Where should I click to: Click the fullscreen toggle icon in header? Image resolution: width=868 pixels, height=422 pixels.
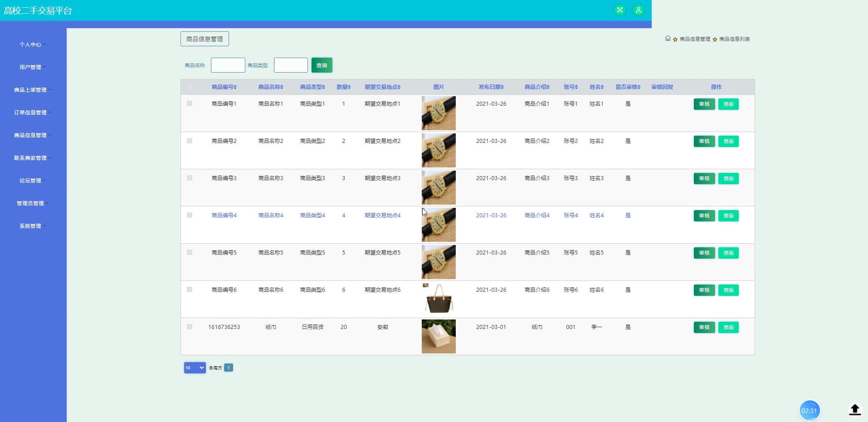tap(619, 10)
